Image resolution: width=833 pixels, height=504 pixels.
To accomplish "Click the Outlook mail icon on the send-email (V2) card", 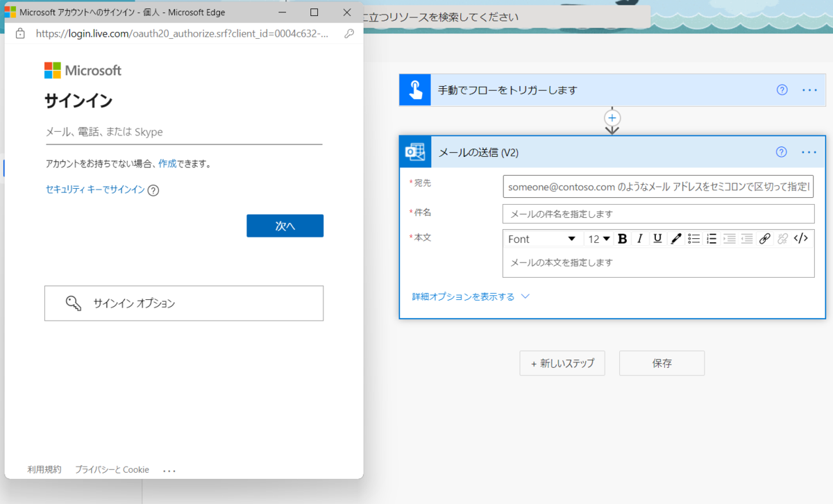I will (415, 152).
